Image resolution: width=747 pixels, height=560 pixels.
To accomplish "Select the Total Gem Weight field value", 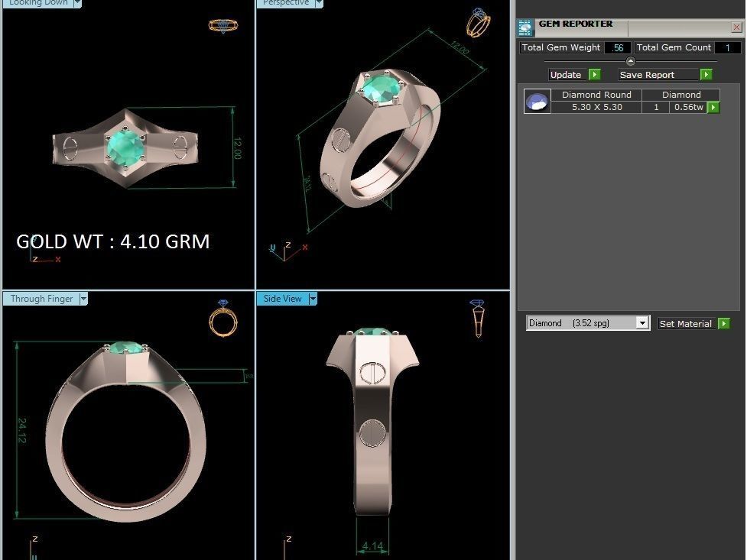I will [x=618, y=47].
